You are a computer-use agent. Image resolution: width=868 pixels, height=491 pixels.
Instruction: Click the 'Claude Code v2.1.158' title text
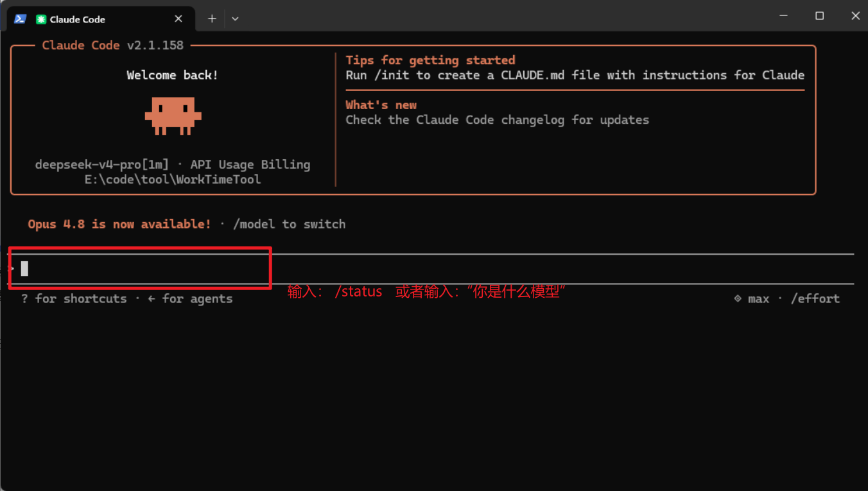click(113, 46)
